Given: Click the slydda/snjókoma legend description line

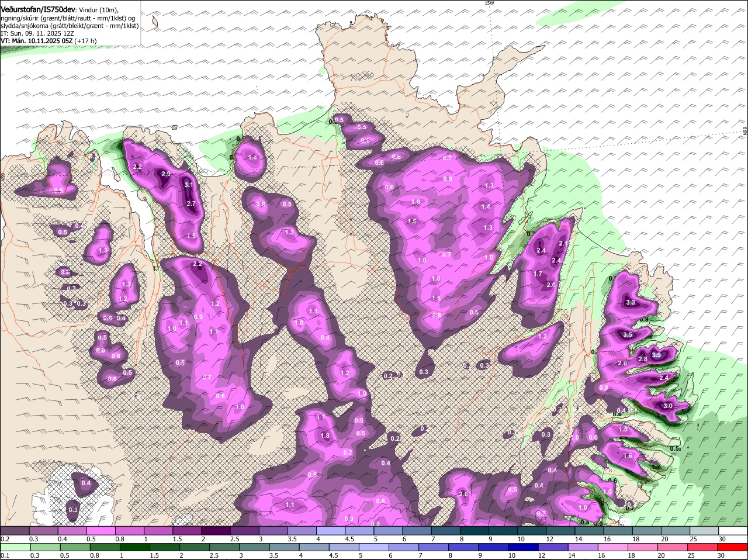Looking at the screenshot, I should (69, 26).
